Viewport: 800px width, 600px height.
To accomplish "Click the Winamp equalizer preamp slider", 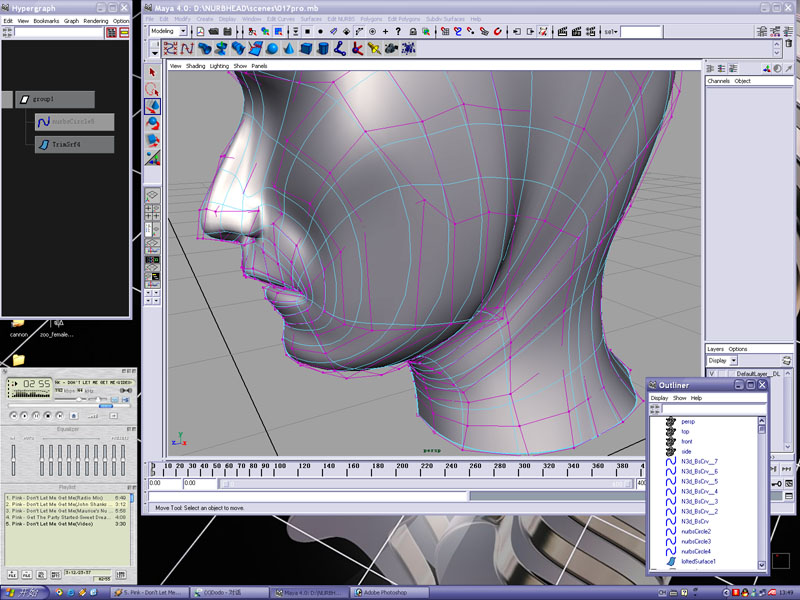I will click(14, 460).
